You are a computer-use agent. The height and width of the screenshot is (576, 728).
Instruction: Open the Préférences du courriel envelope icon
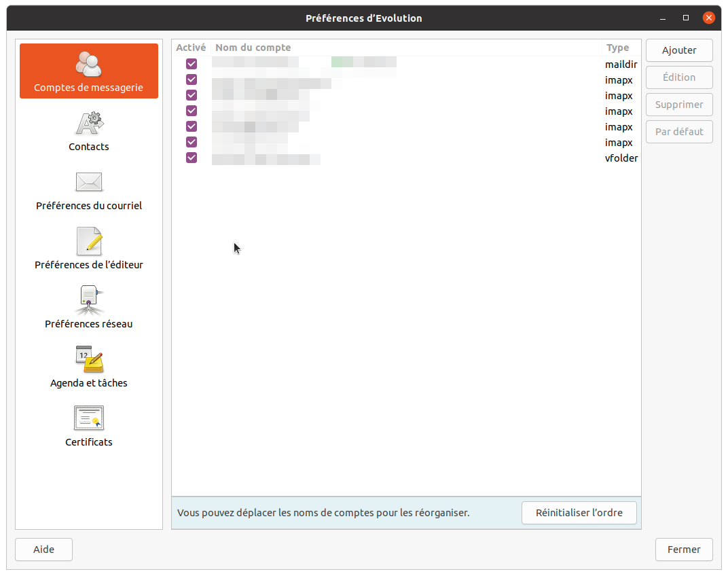89,182
